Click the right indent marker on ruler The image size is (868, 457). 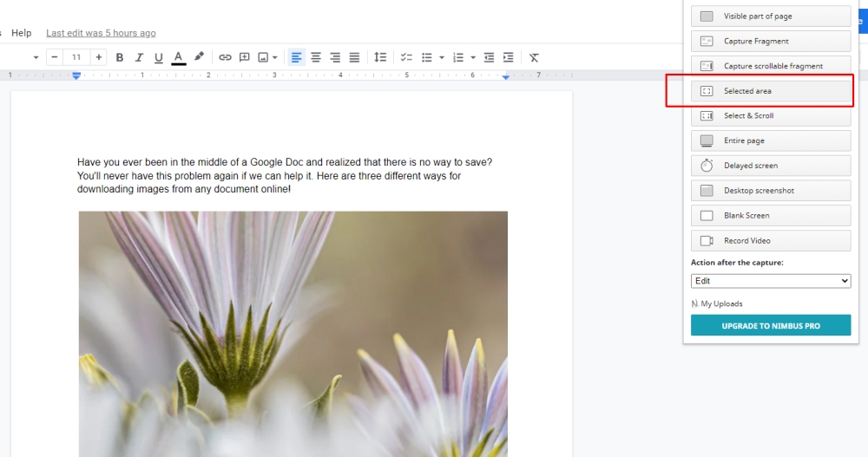[x=505, y=77]
